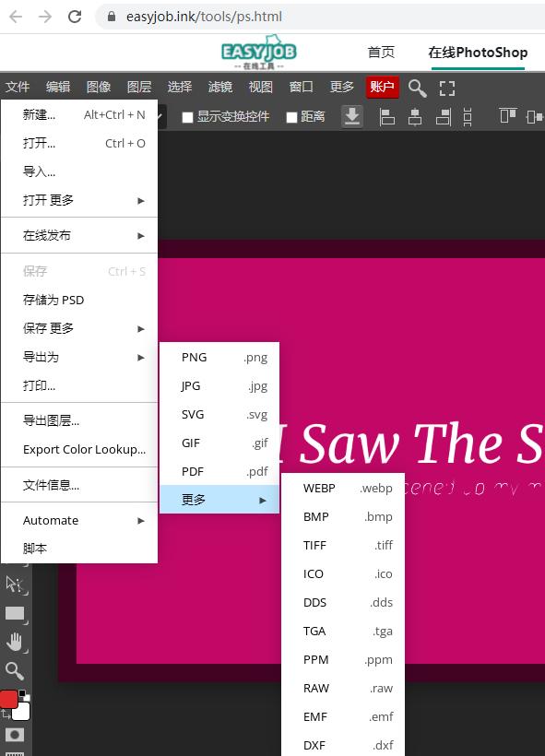The height and width of the screenshot is (756, 545).
Task: Expand 更多 export formats submenu
Action: pyautogui.click(x=219, y=500)
